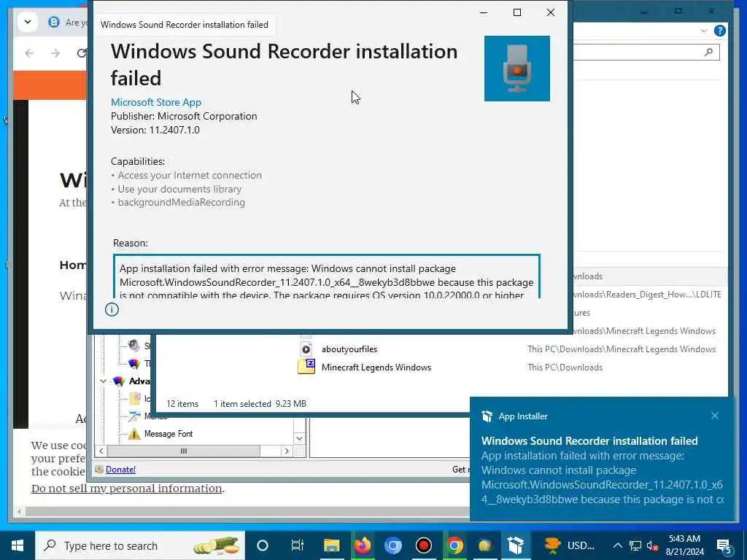Switch to Google Chrome on the taskbar

click(x=454, y=545)
